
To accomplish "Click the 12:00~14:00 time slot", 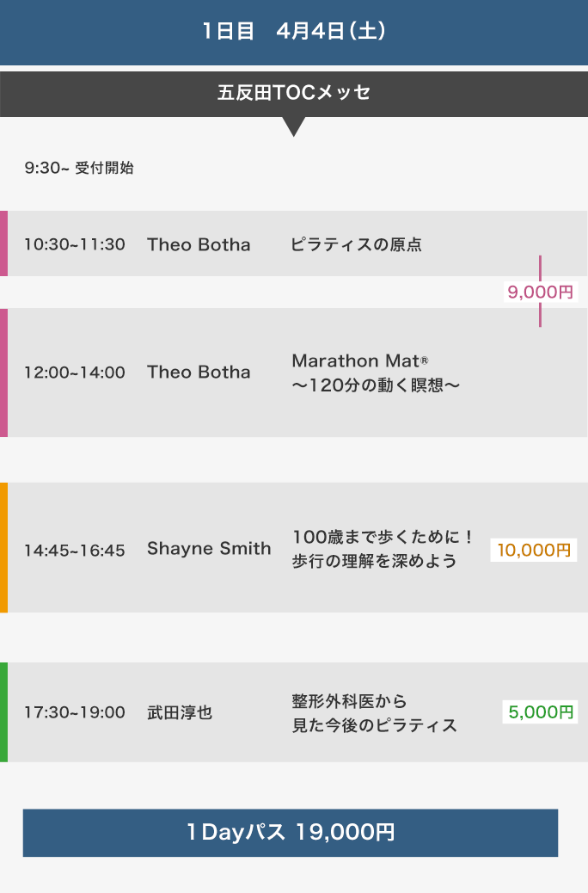I will coord(75,373).
